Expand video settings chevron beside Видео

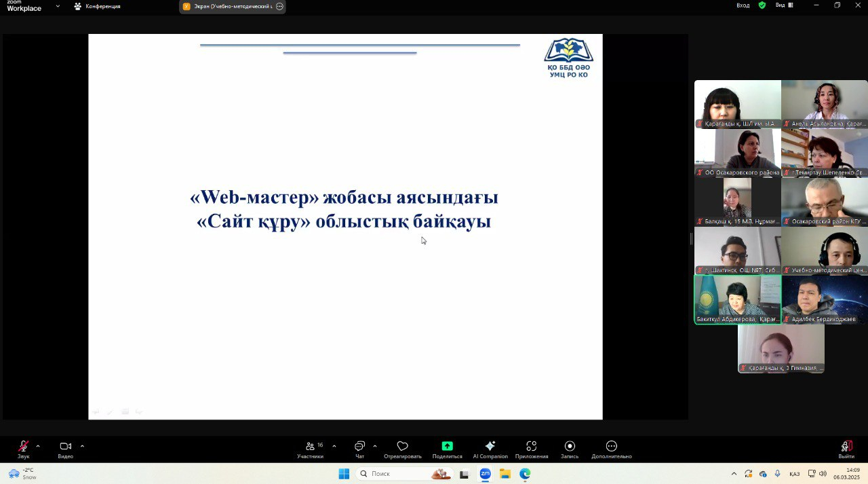pyautogui.click(x=82, y=446)
